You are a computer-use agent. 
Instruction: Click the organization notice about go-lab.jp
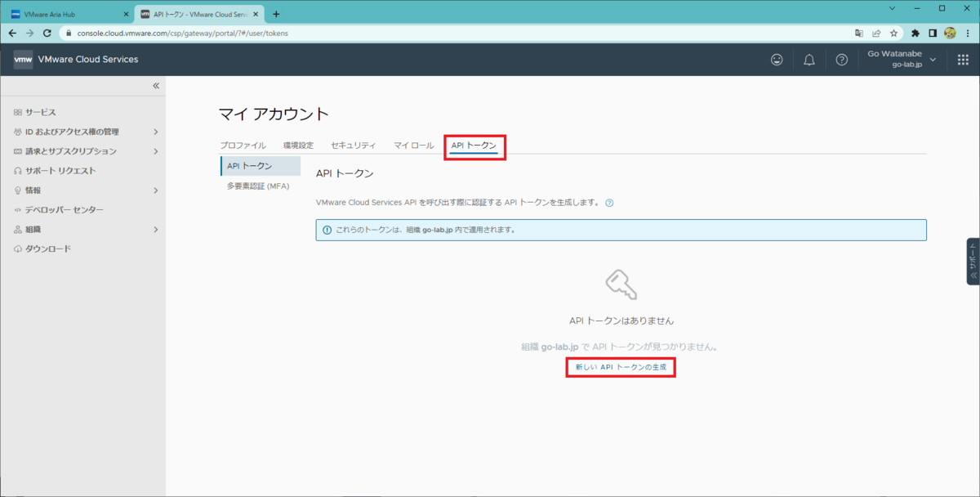click(621, 230)
